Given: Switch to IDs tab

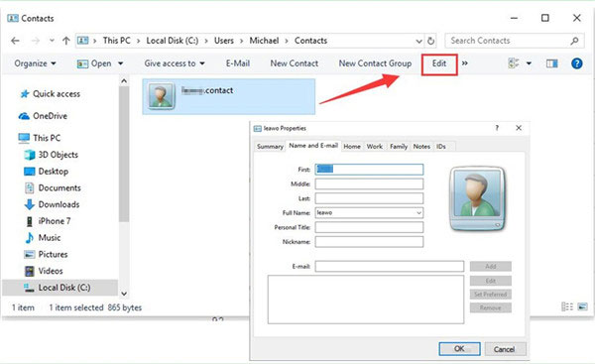Looking at the screenshot, I should (x=441, y=147).
